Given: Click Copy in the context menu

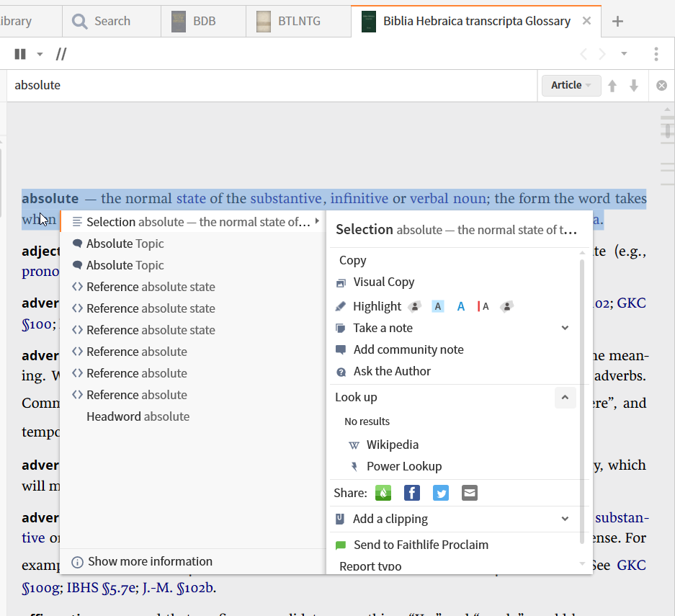Looking at the screenshot, I should pos(352,260).
